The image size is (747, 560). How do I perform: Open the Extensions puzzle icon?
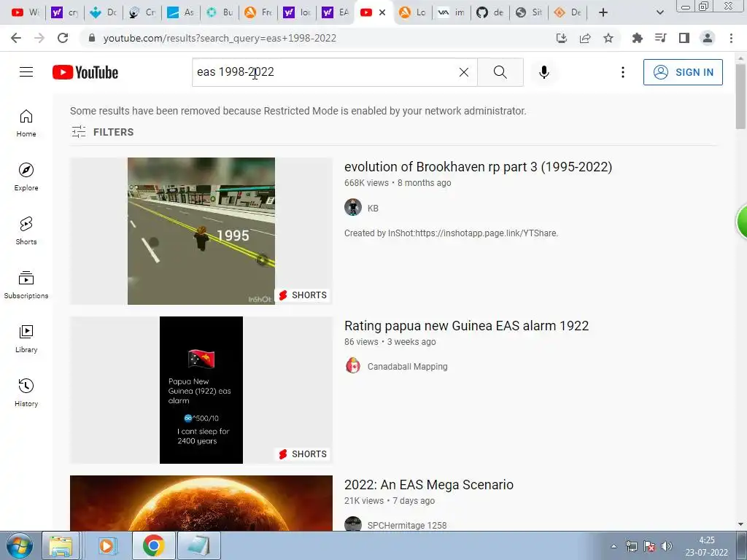click(x=637, y=38)
